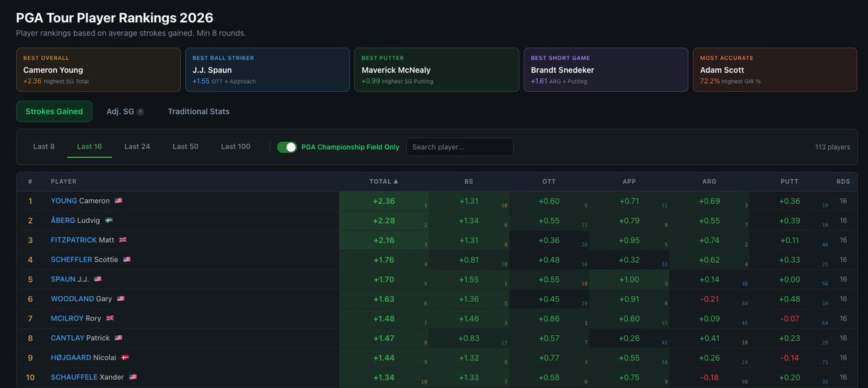This screenshot has width=868, height=388.
Task: Sort by the # rank column header
Action: (30, 182)
